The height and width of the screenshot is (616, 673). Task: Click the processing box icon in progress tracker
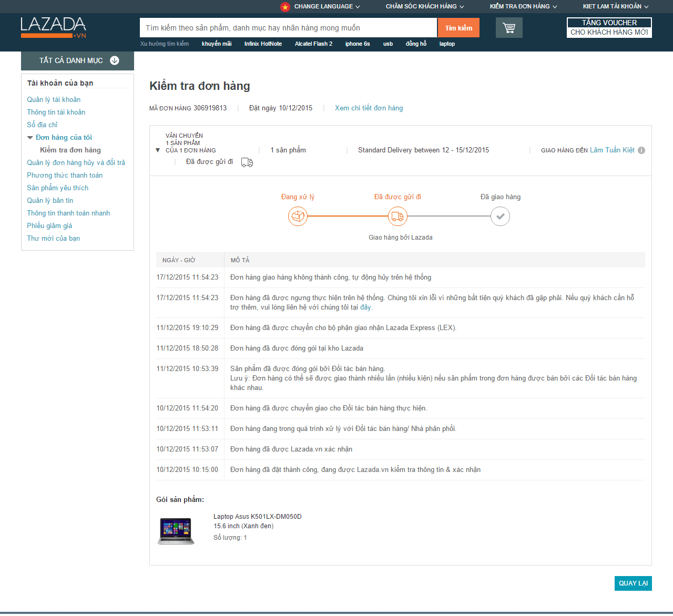pos(298,216)
